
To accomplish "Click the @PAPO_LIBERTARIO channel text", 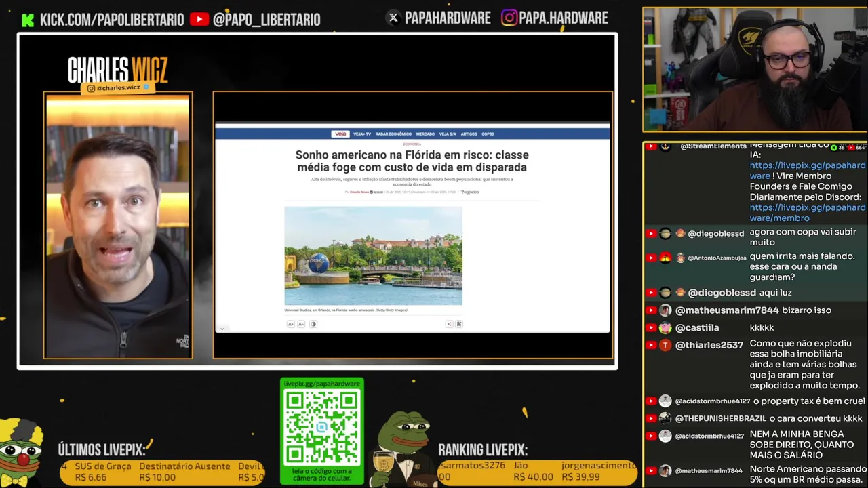I will pos(267,20).
